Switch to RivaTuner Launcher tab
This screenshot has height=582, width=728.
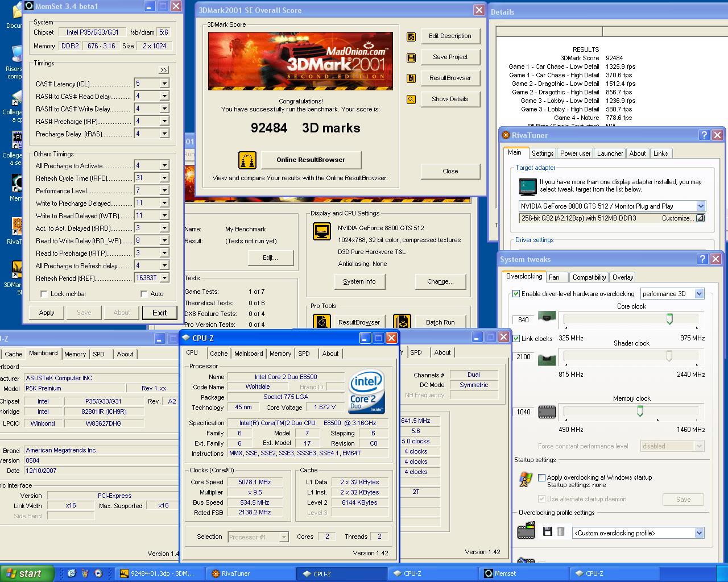pyautogui.click(x=610, y=153)
